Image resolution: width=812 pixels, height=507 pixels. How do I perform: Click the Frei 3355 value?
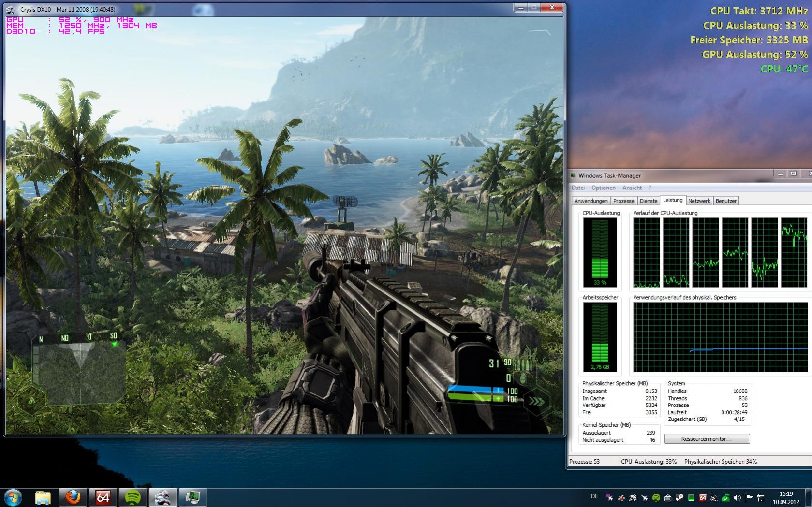651,412
